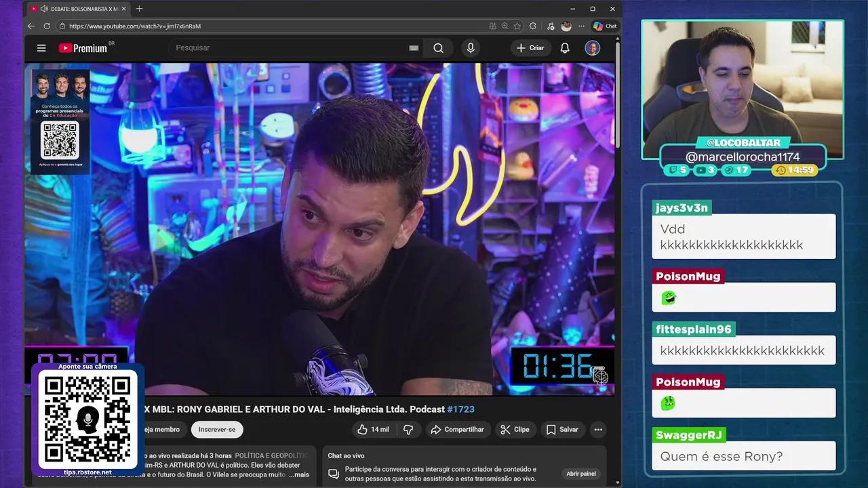Click the tipa.rbstore.net QR code
Viewport: 868px width, 488px height.
87,420
